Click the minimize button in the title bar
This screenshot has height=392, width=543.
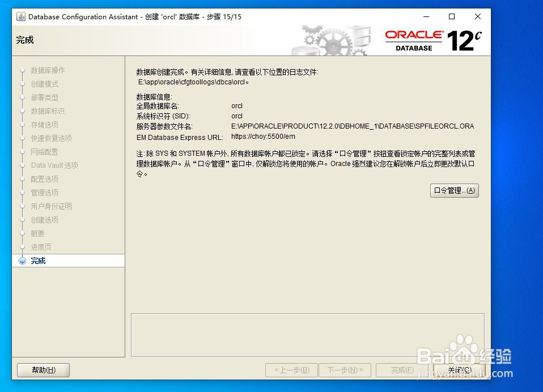click(426, 16)
